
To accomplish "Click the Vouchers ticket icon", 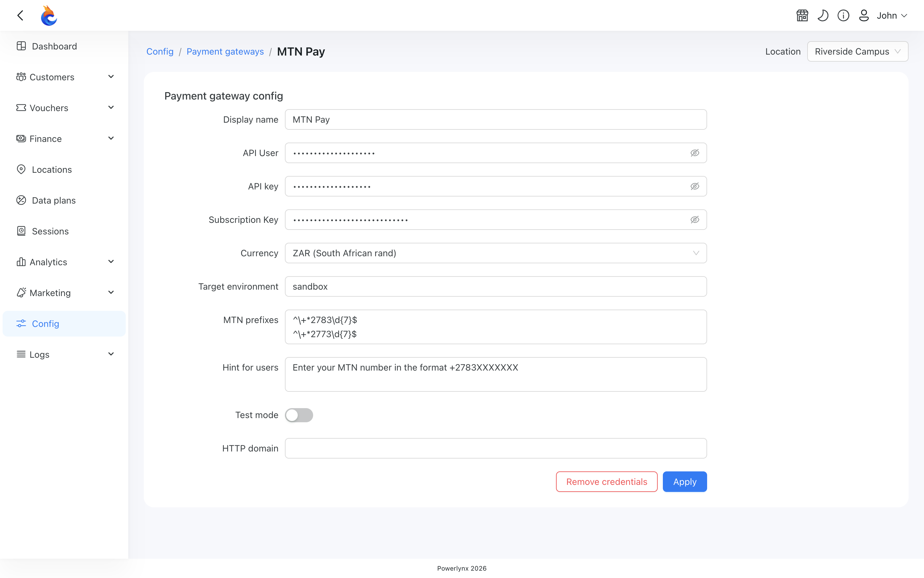I will 21,108.
